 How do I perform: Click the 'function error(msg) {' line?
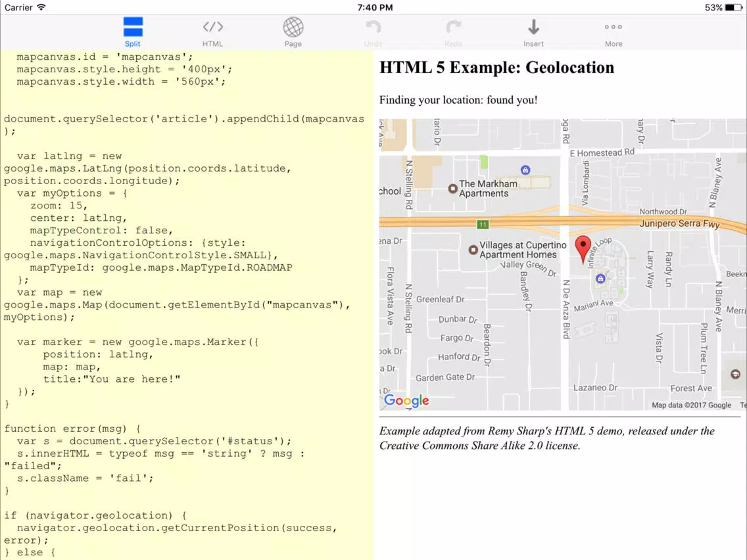click(72, 429)
